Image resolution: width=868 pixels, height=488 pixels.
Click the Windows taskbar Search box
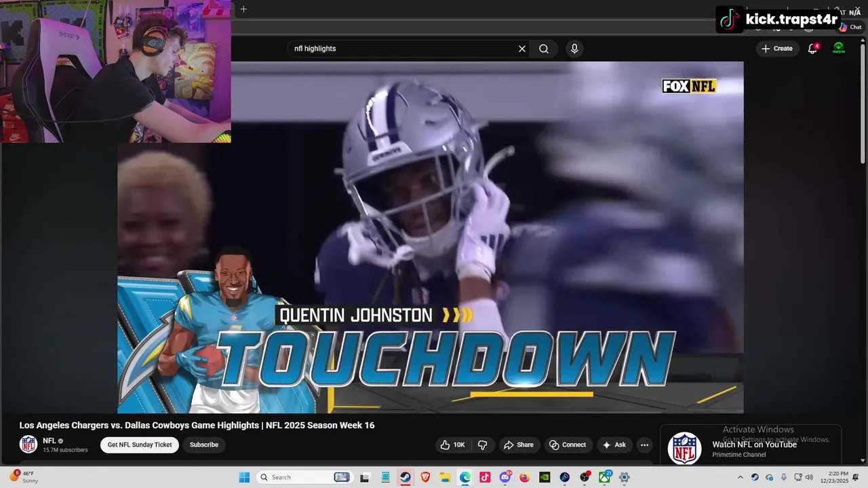[304, 477]
